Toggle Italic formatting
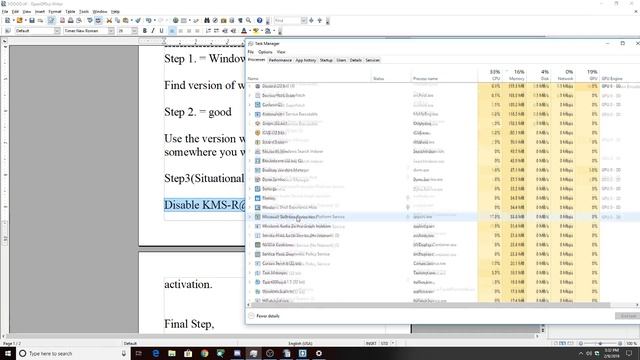640x360 pixels. click(153, 31)
